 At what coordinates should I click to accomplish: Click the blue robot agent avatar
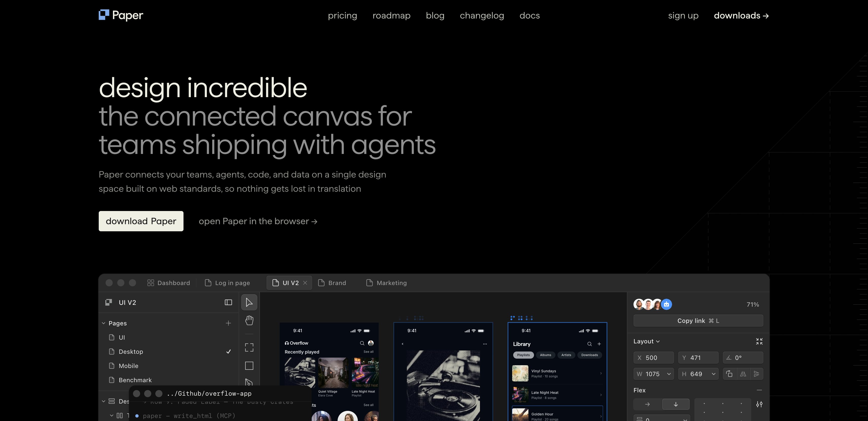coord(666,305)
